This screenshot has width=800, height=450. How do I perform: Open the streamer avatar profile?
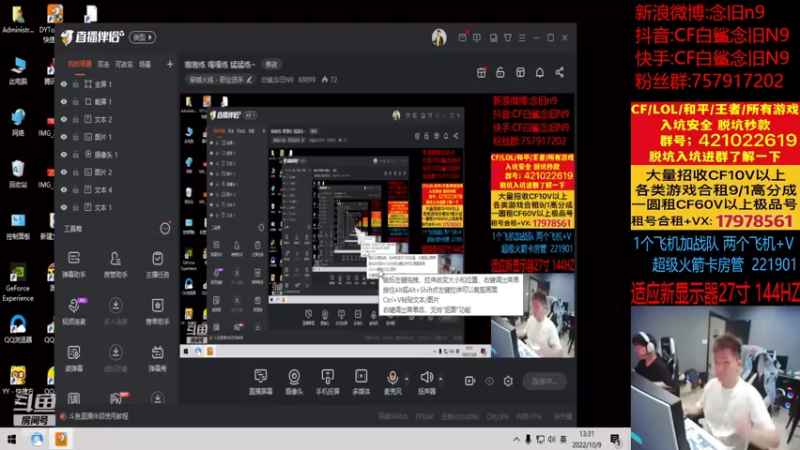439,37
